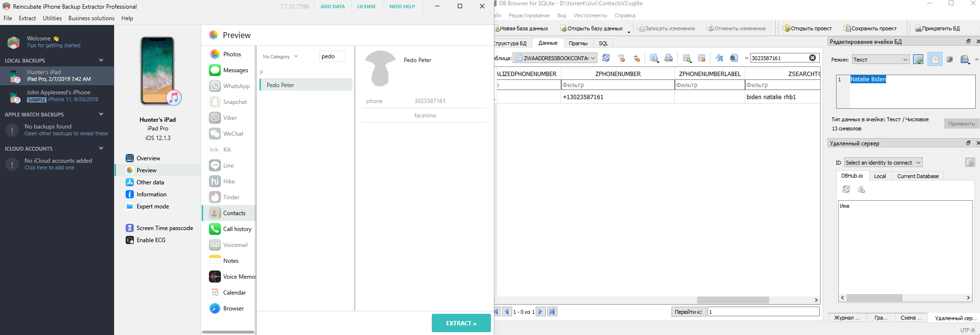Click the Перейти к row number field
Image resolution: width=980 pixels, height=335 pixels.
tap(763, 312)
